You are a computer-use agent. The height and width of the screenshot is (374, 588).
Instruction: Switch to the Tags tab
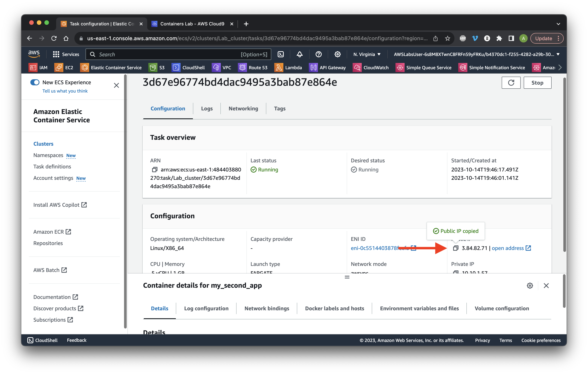(x=280, y=108)
